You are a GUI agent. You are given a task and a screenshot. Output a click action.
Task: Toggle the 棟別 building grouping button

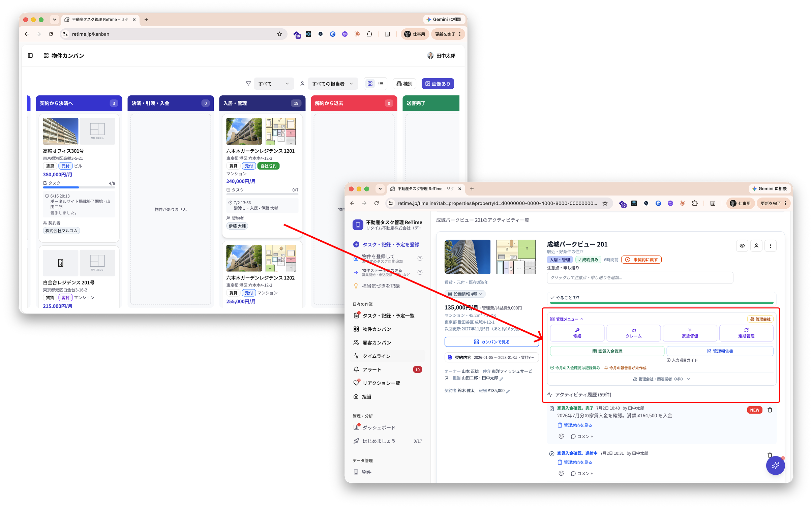(x=404, y=84)
